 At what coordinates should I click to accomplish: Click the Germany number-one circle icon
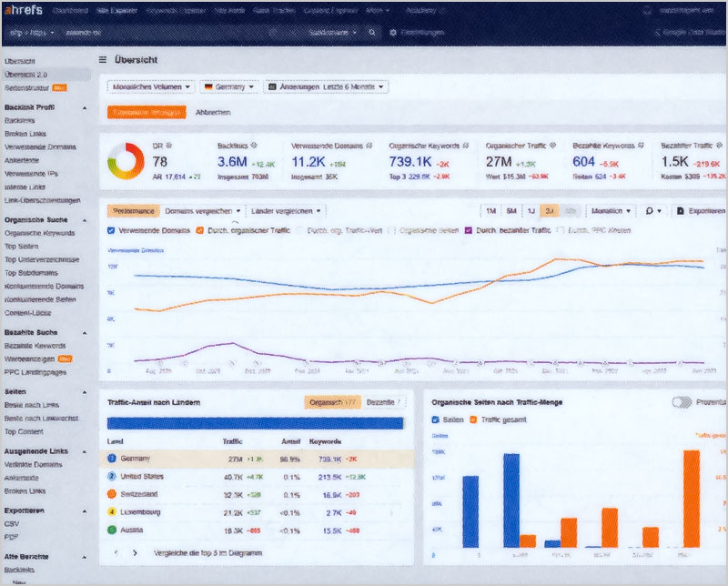click(x=112, y=459)
